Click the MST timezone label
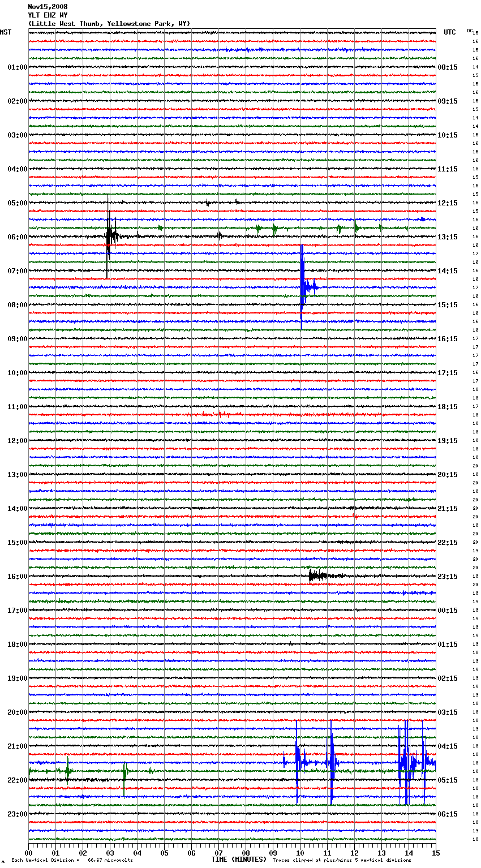481x868 pixels. coord(6,32)
